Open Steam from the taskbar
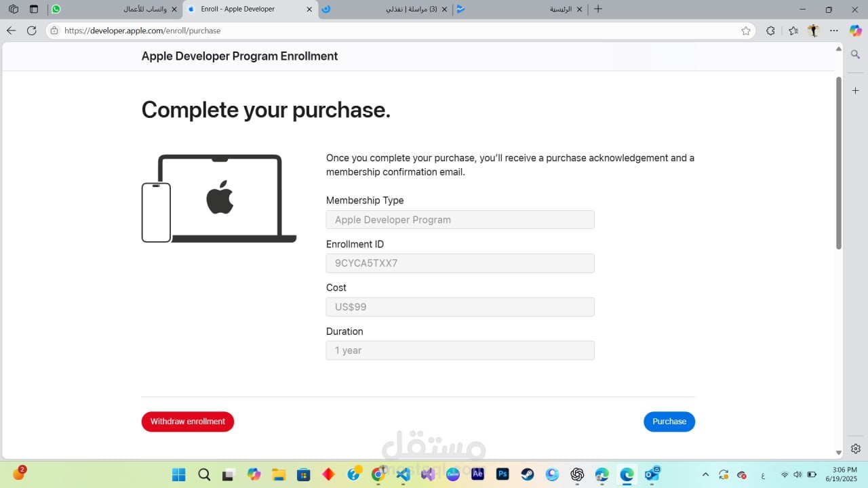Screen dimensions: 868x488 tap(527, 474)
